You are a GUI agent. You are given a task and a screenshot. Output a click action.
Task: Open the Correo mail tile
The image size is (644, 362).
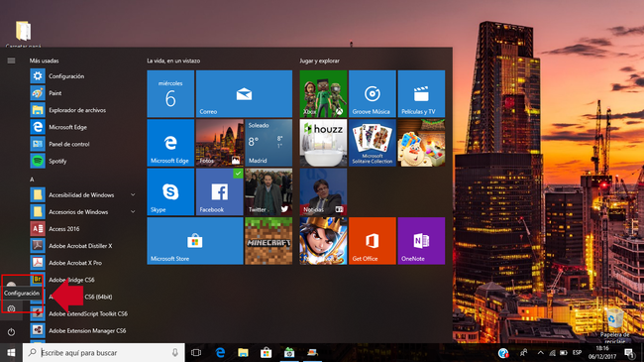(x=244, y=94)
